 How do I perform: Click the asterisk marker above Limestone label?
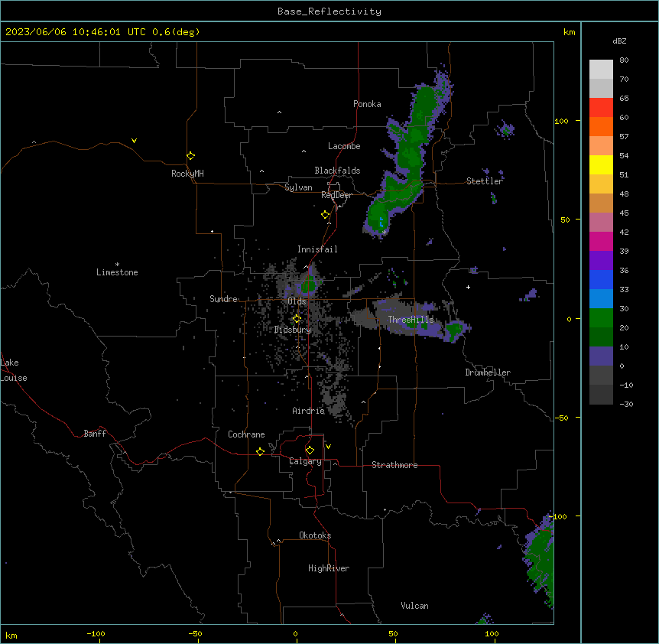tap(117, 265)
